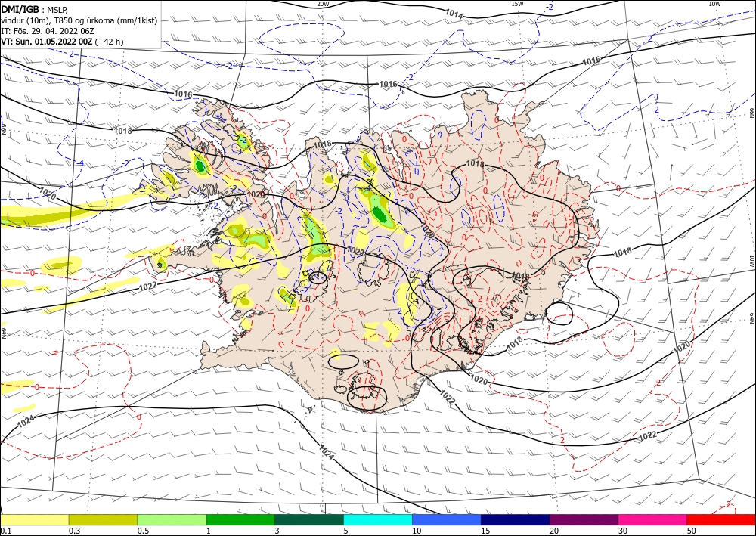
Task: Click the 'IT: Fös. 29. 04. 2022 06Z' line
Action: coord(47,31)
